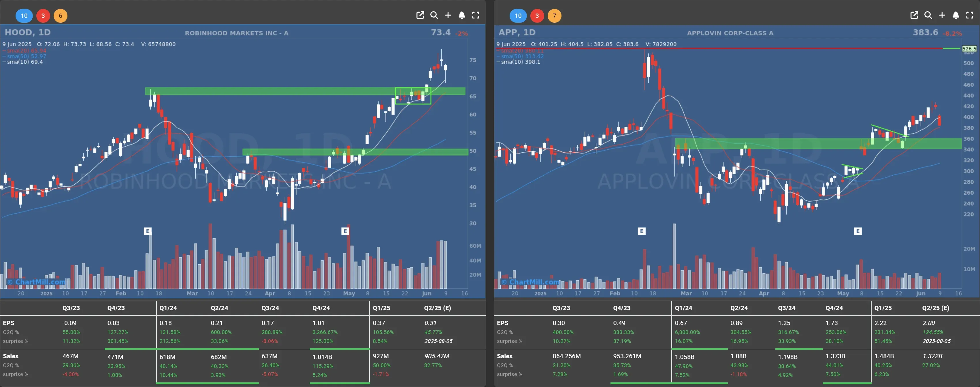This screenshot has height=387, width=980.
Task: Click HOOD EPS Q2Q 3,266.67% cell
Action: (325, 332)
